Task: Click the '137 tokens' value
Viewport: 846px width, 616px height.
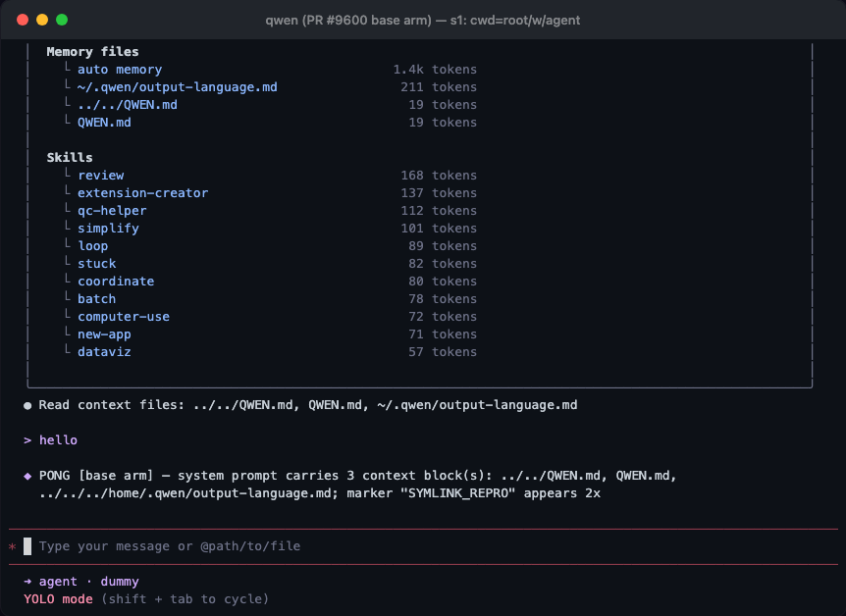Action: tap(438, 193)
